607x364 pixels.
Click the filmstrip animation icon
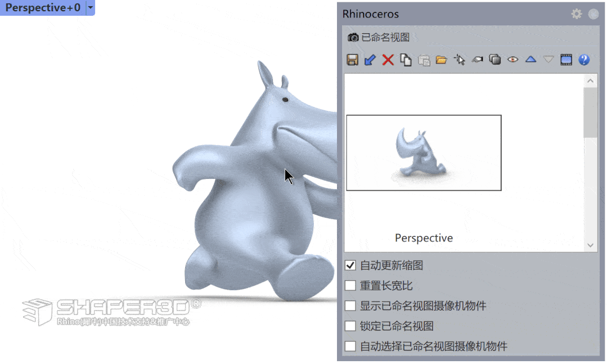tap(566, 60)
